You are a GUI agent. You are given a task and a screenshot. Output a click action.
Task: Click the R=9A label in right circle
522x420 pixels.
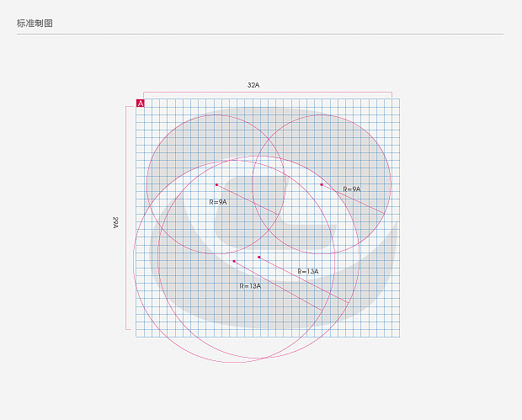click(x=352, y=189)
